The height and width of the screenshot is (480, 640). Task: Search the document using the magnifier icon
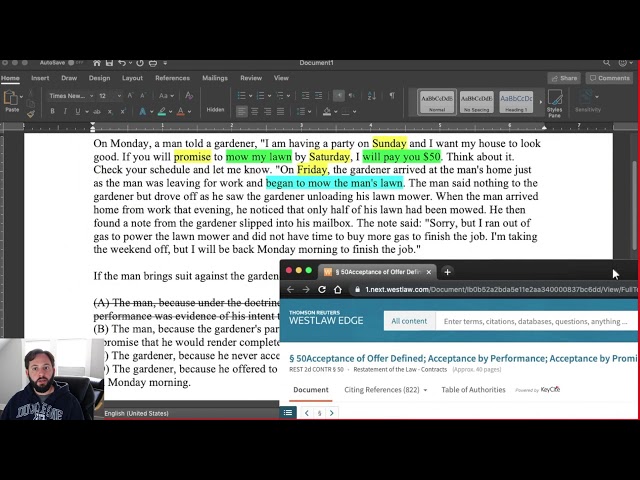(x=607, y=63)
